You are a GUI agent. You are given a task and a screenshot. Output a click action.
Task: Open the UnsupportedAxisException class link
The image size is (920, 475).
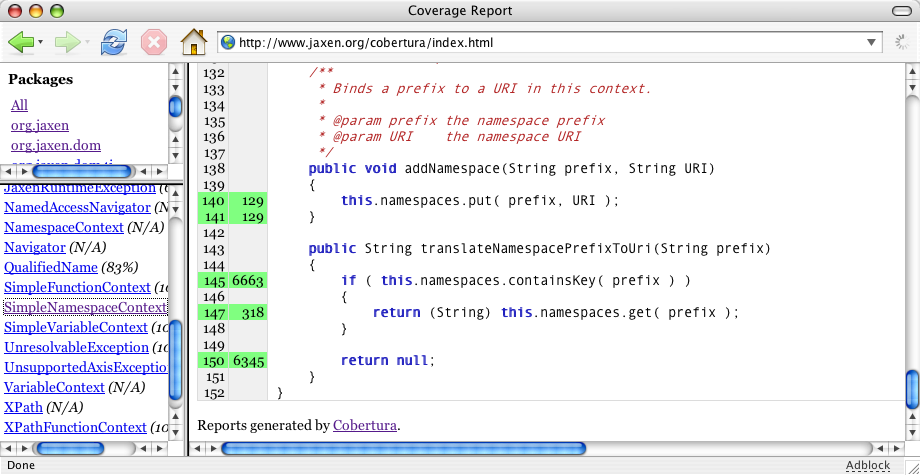point(86,367)
